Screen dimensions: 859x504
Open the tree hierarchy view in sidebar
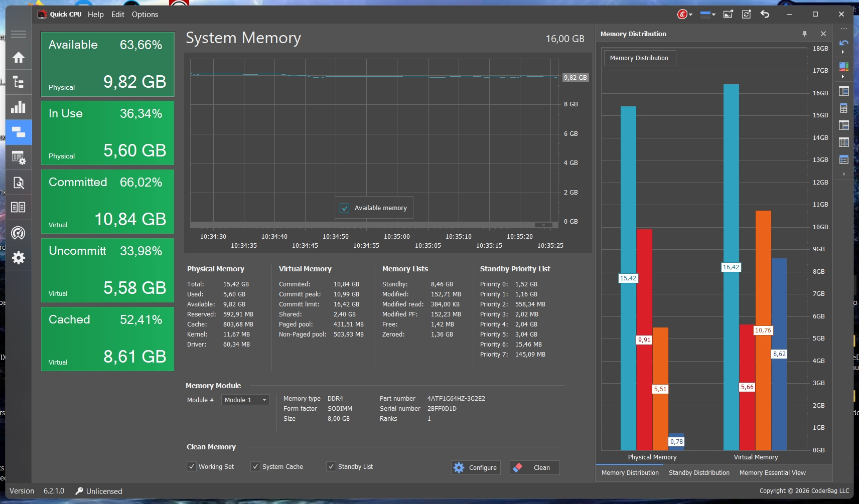click(x=19, y=82)
